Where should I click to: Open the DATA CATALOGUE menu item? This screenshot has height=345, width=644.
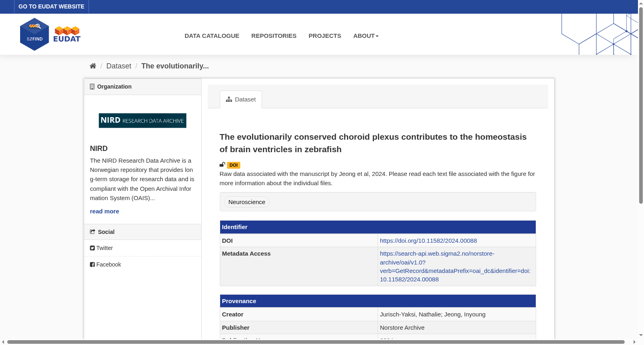tap(212, 36)
